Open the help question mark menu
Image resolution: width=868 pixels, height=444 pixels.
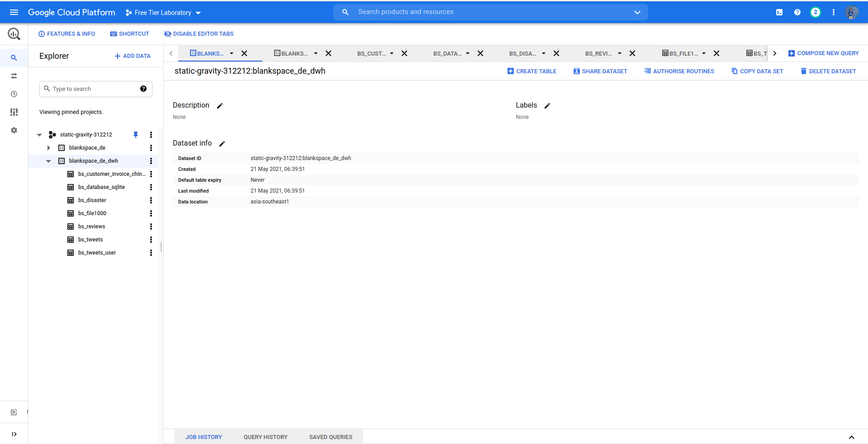797,12
